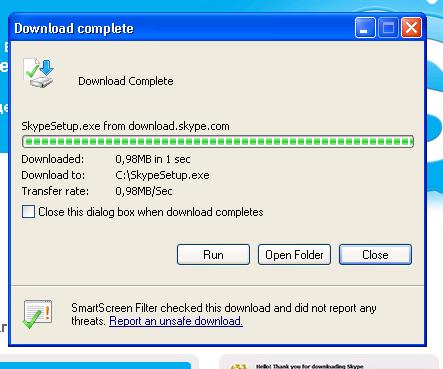The height and width of the screenshot is (369, 443).
Task: Click the 'Downloaded:' label
Action: tap(53, 159)
